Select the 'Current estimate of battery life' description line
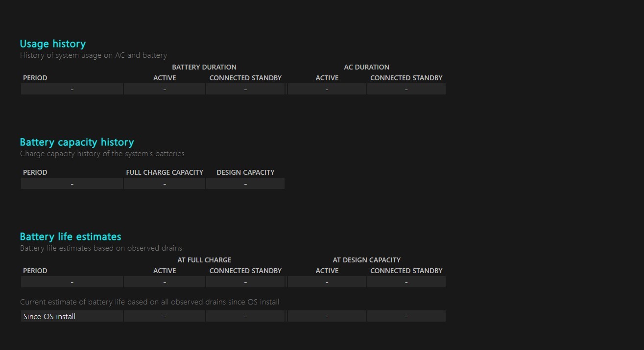 tap(150, 302)
